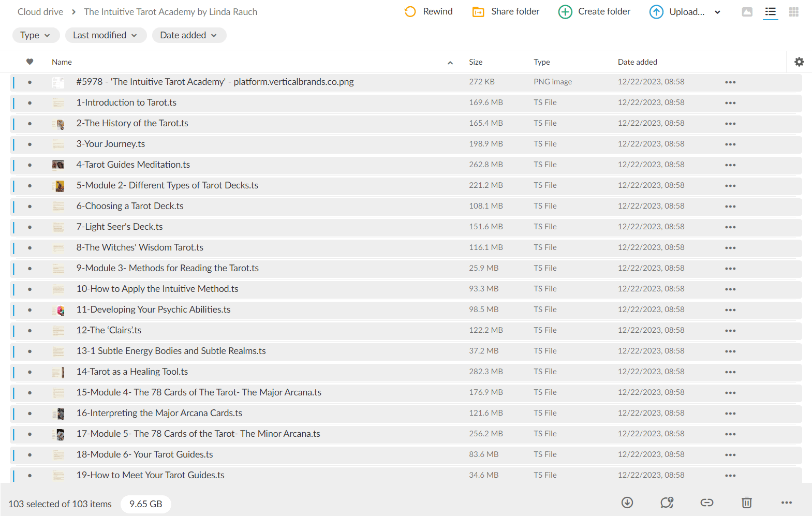Go to Cloud drive breadcrumb
This screenshot has height=516, width=812.
click(40, 12)
